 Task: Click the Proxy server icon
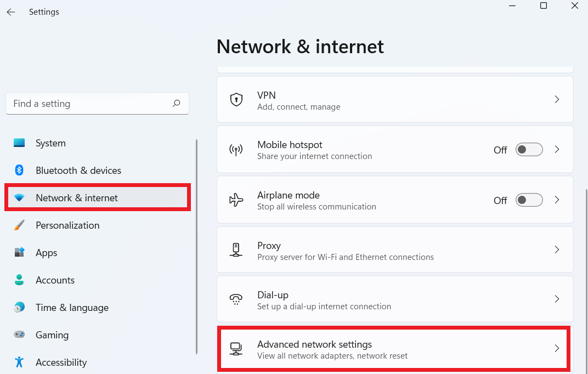point(236,250)
